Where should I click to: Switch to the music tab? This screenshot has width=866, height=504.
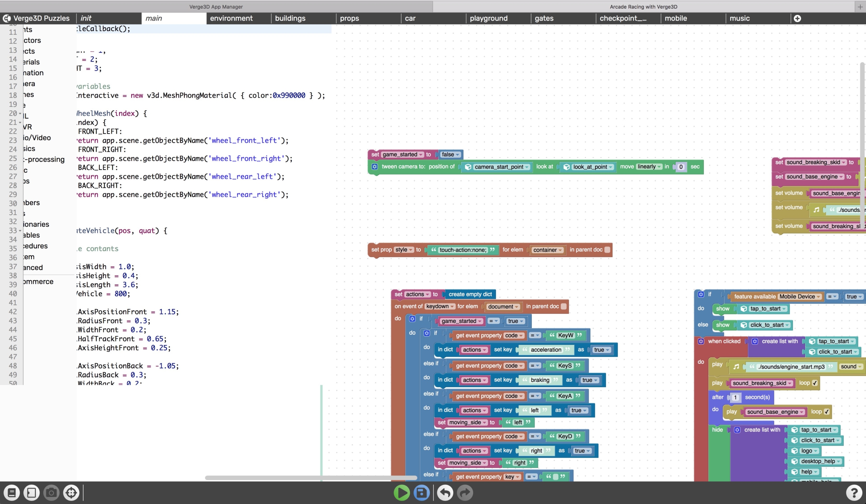pos(758,19)
